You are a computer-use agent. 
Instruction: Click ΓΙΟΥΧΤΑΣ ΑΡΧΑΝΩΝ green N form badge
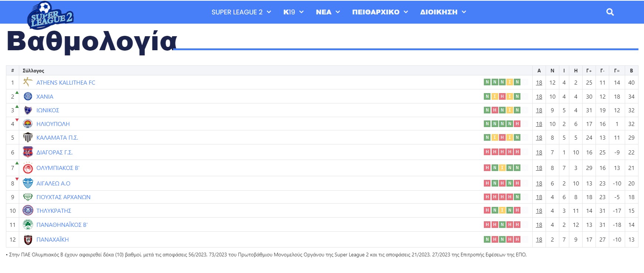pos(517,197)
